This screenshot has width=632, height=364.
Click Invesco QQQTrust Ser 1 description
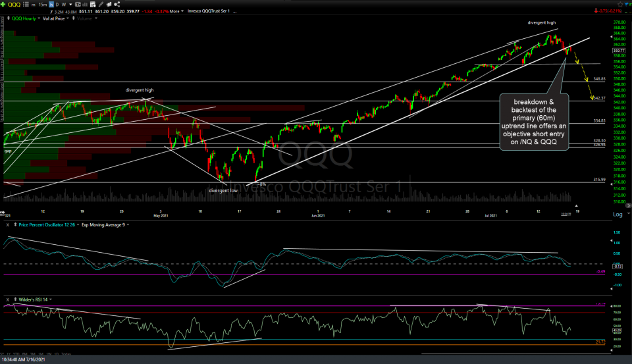pos(209,11)
